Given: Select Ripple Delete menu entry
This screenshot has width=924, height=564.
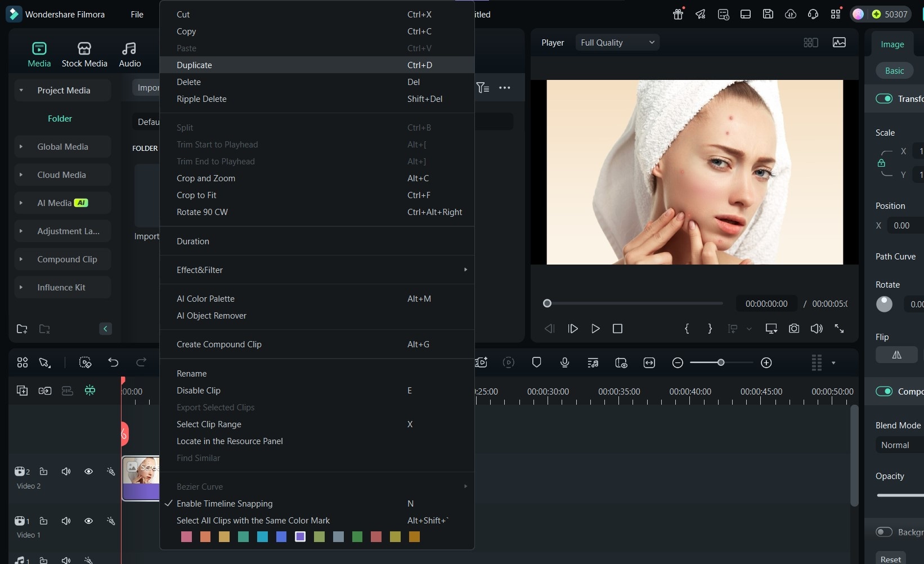Looking at the screenshot, I should 317,99.
